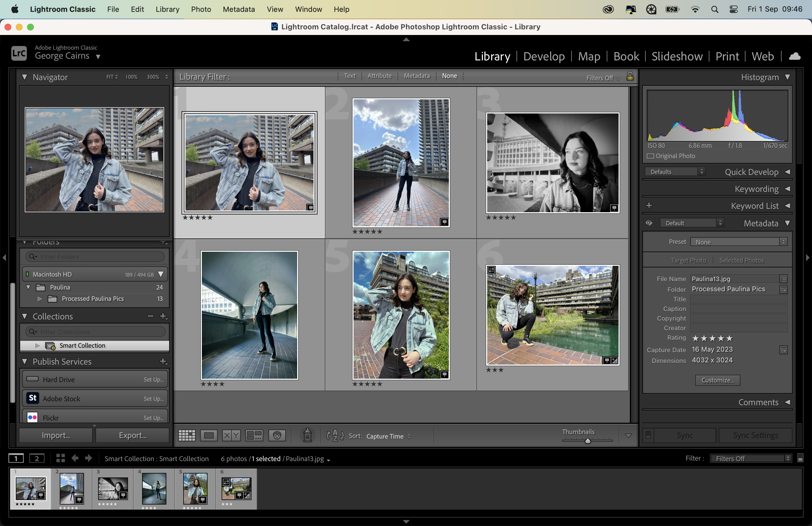Click the Customize metadata button

(718, 380)
